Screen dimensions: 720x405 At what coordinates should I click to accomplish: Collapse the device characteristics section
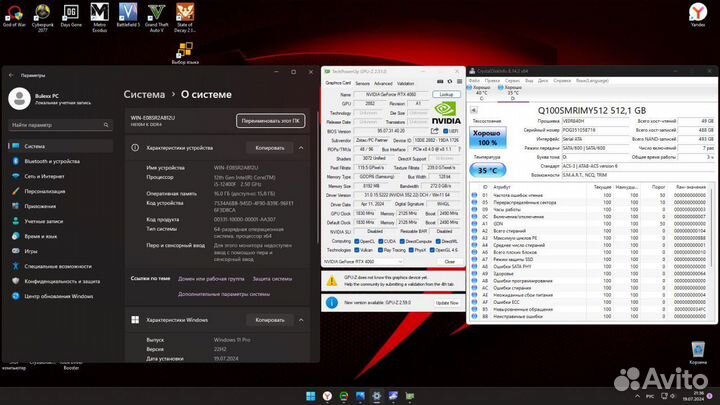coord(301,148)
